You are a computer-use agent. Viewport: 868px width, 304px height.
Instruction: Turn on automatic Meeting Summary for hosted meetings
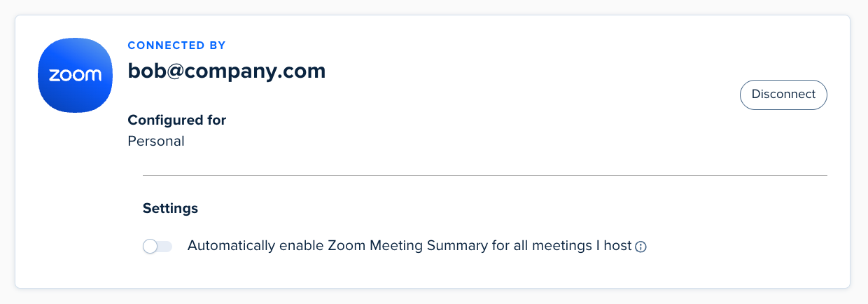(x=157, y=247)
